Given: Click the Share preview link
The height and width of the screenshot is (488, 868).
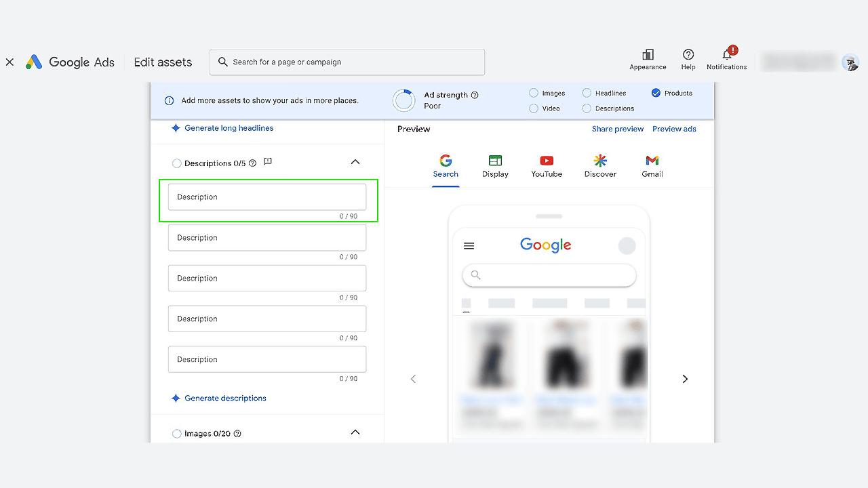Looking at the screenshot, I should point(618,129).
